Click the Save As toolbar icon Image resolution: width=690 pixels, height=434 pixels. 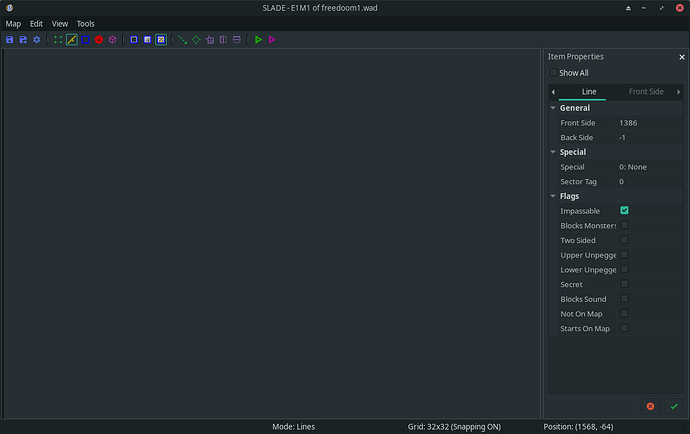tap(23, 39)
